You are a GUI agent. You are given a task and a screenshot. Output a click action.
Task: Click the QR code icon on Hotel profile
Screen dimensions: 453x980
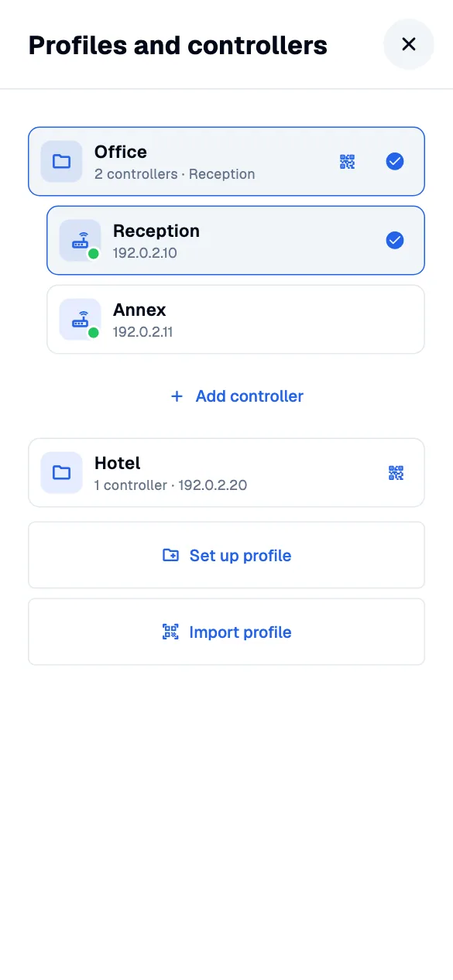coord(396,473)
